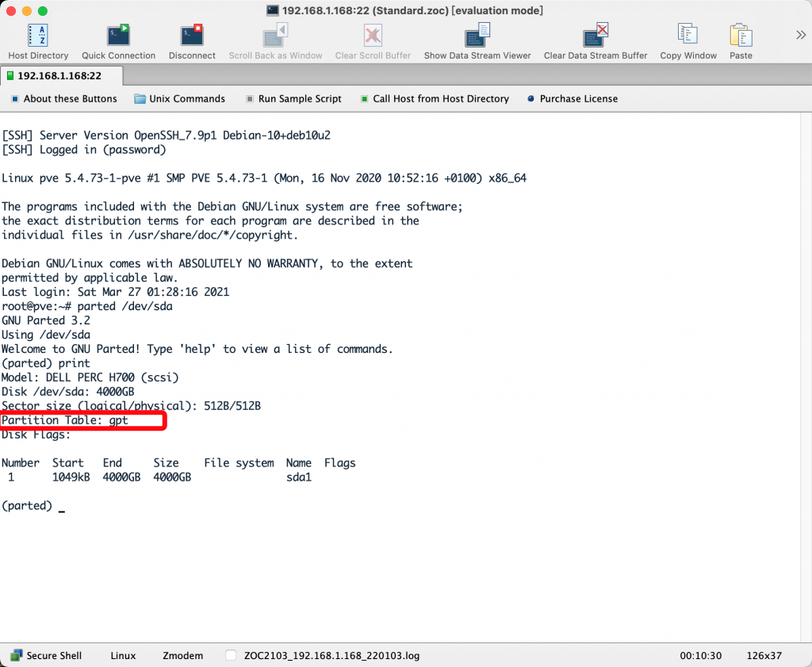Click the '(parted) print' command line
The height and width of the screenshot is (667, 812).
point(45,363)
